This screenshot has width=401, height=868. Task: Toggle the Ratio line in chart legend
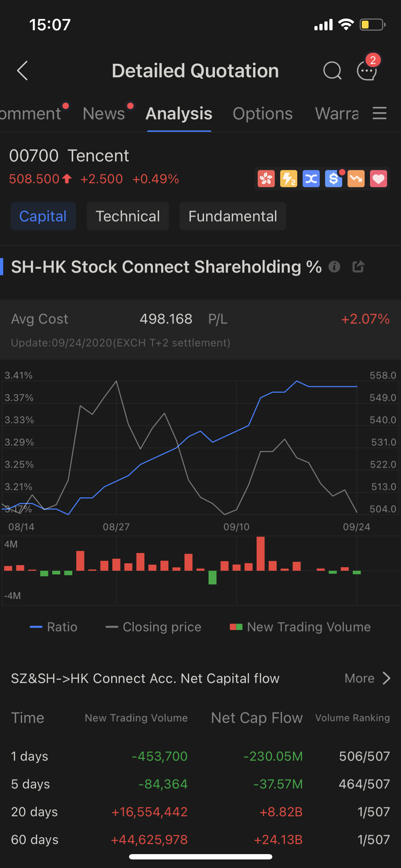coord(53,627)
